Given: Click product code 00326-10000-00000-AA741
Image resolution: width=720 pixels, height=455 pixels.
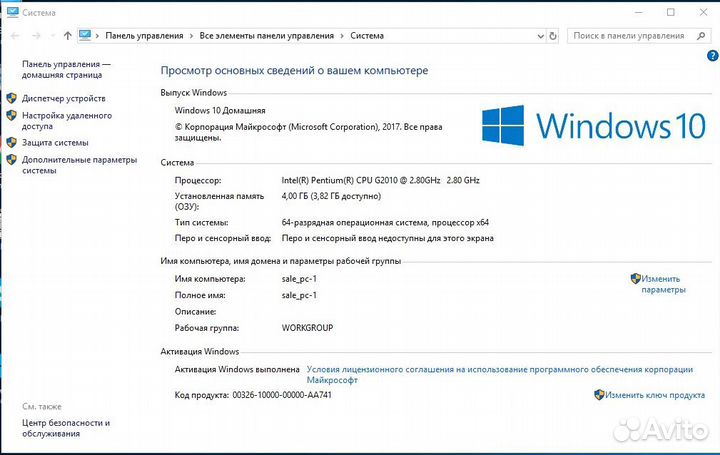Looking at the screenshot, I should pos(282,395).
